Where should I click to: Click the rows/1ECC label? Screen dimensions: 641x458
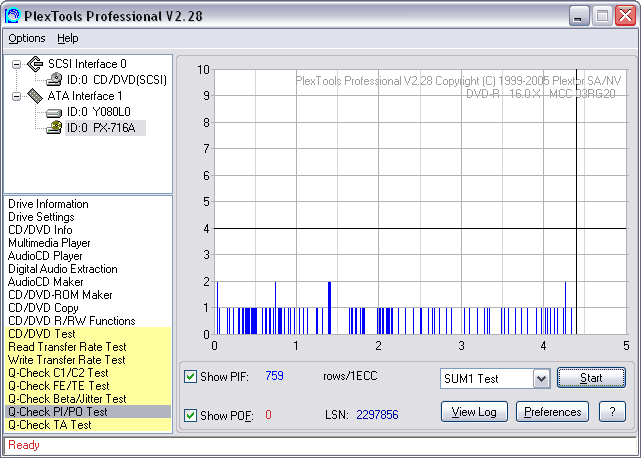pos(350,376)
